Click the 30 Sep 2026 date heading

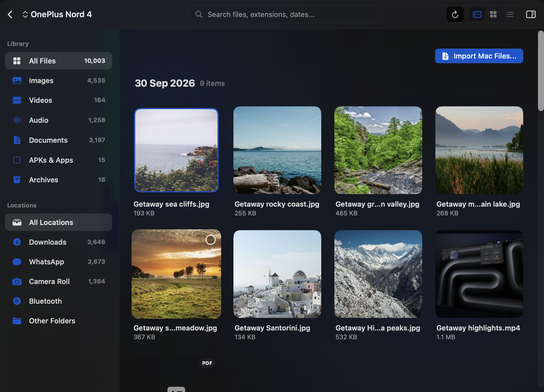[165, 83]
